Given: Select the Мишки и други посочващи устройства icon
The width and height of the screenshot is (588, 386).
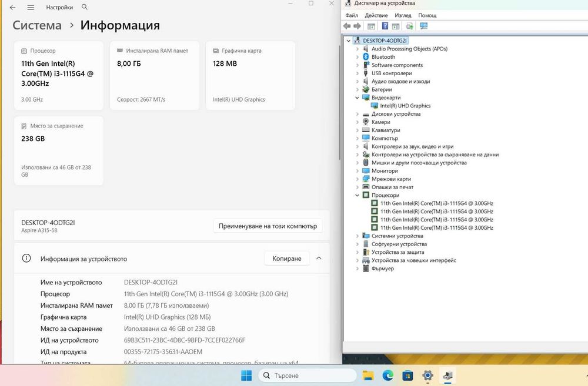Looking at the screenshot, I should (x=366, y=162).
